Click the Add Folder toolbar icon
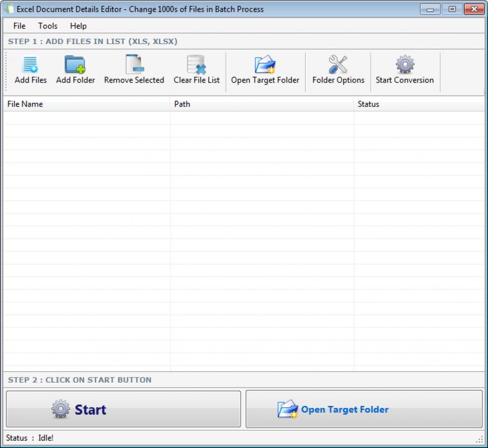Viewport: 488px width, 448px height. (75, 65)
